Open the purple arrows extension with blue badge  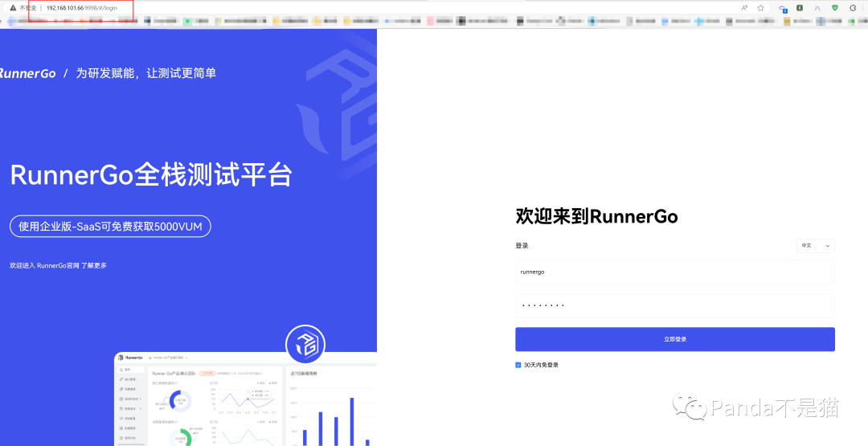[783, 8]
